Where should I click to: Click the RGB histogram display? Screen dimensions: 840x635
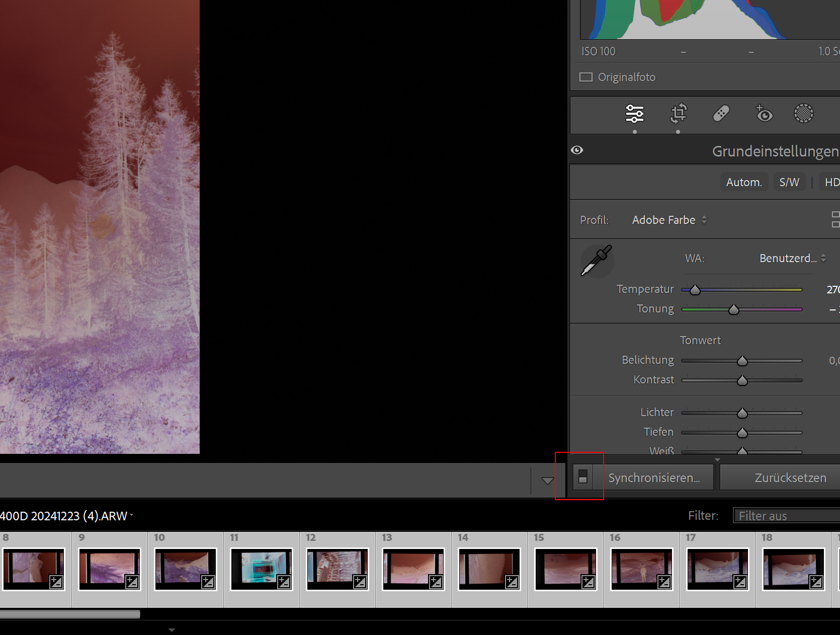[x=710, y=19]
